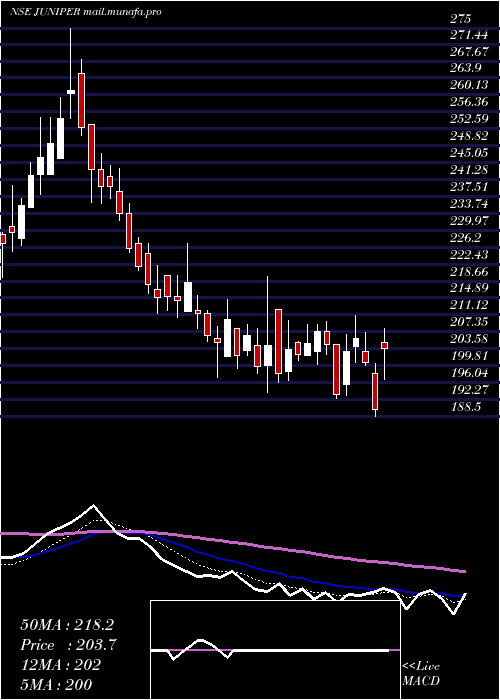This screenshot has width=500, height=700.
Task: Click the 199.81 price axis label
Action: click(x=468, y=356)
